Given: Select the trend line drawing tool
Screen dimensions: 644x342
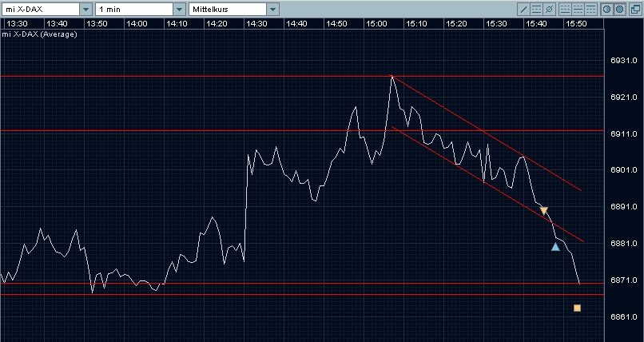Looking at the screenshot, I should tap(523, 9).
